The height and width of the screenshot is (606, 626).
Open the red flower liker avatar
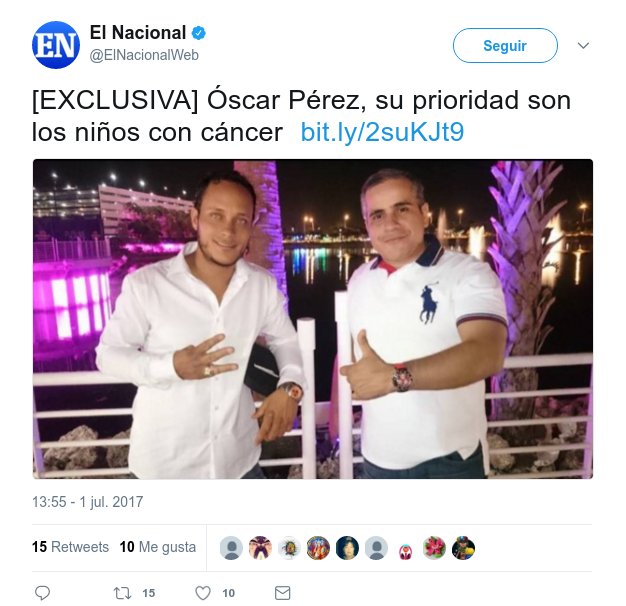pos(434,548)
